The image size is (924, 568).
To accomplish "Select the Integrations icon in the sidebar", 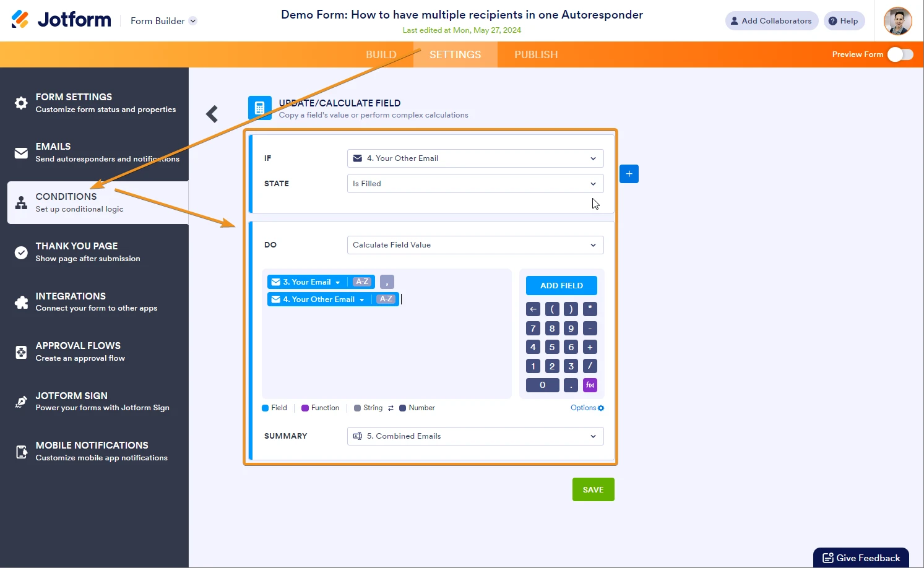I will pos(20,302).
